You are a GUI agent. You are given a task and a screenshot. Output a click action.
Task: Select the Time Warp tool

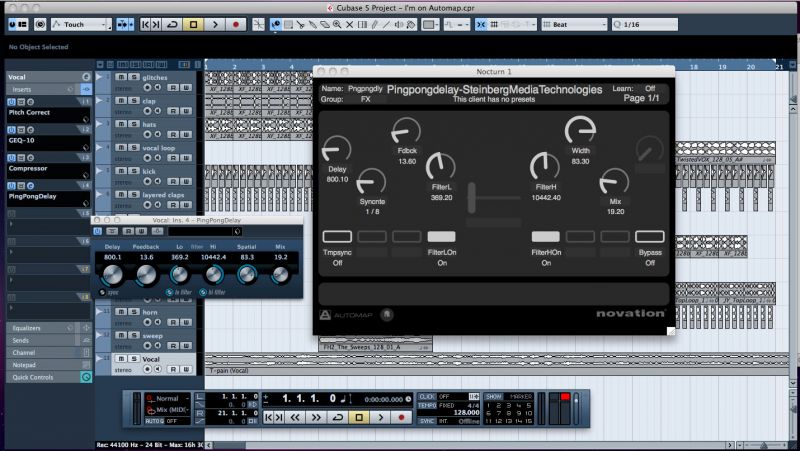362,24
